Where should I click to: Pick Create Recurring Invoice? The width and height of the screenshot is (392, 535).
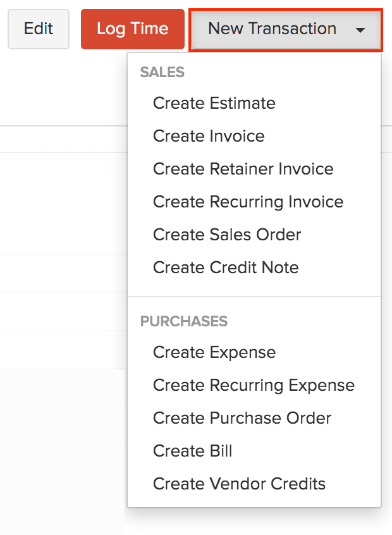(x=248, y=202)
